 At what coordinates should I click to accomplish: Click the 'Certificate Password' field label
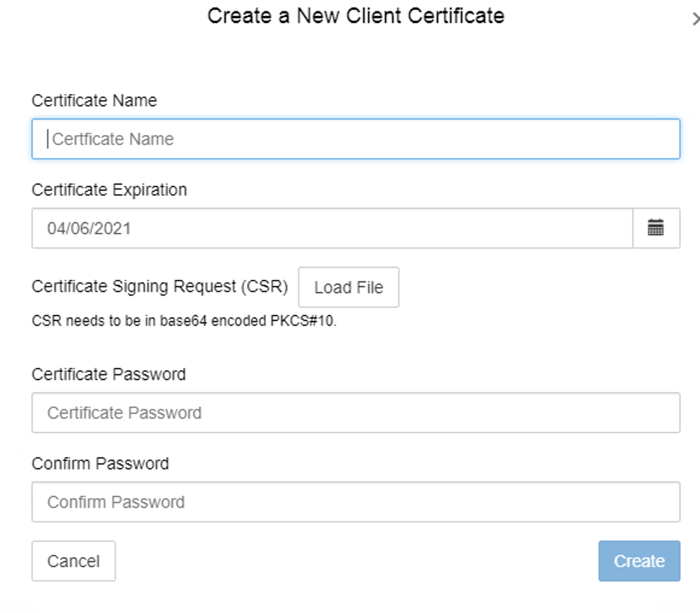click(x=109, y=374)
